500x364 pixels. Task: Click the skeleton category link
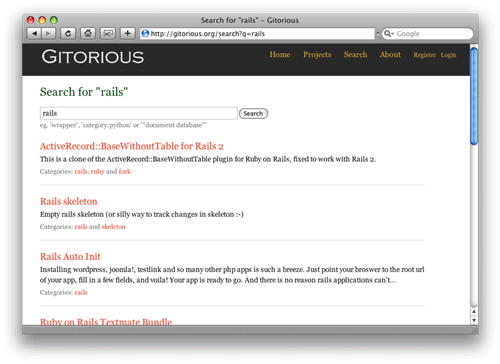(x=113, y=227)
